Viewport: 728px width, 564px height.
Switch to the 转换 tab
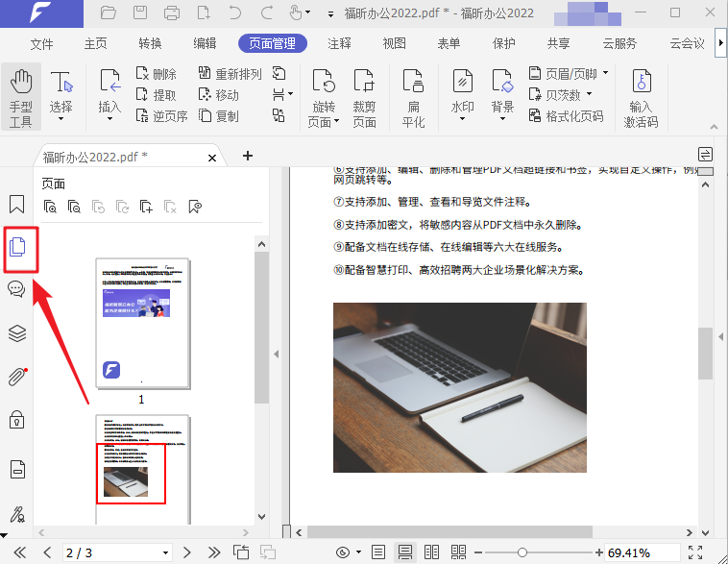point(150,43)
